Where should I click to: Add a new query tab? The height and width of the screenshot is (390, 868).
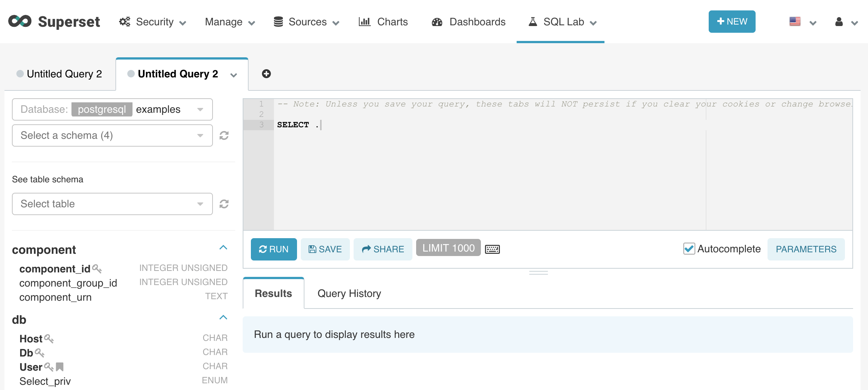pyautogui.click(x=266, y=74)
